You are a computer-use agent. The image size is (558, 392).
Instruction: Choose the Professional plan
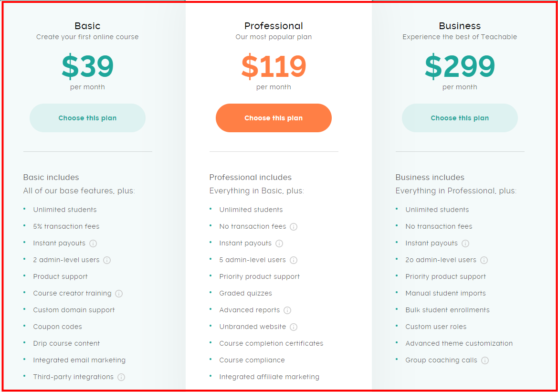(x=274, y=118)
